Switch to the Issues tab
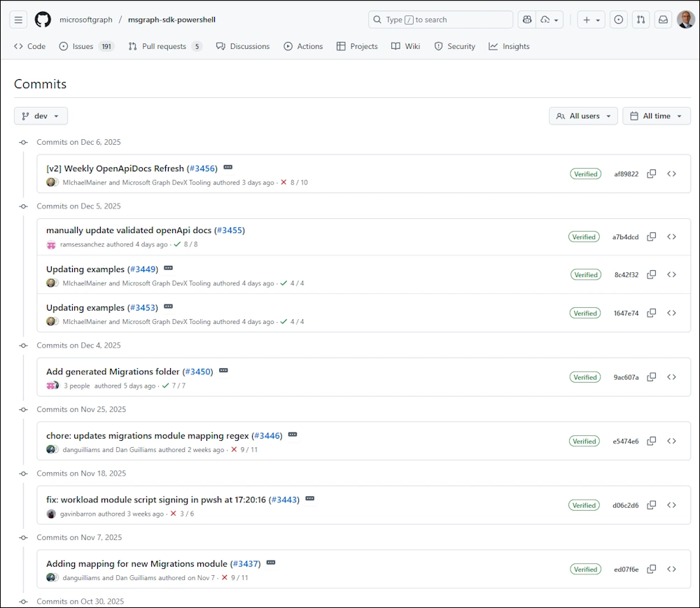This screenshot has height=608, width=700. (x=83, y=46)
